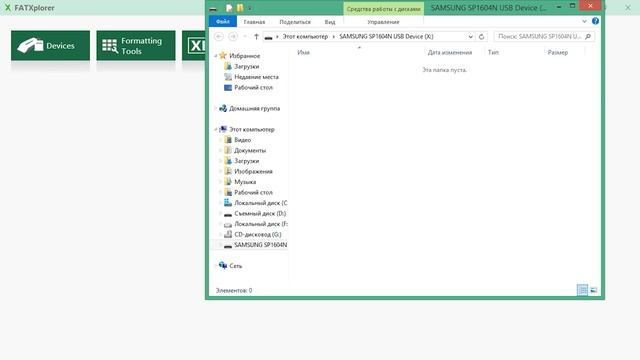This screenshot has width=640, height=360.
Task: Select Съемный диск (D:) in tree
Action: [260, 213]
